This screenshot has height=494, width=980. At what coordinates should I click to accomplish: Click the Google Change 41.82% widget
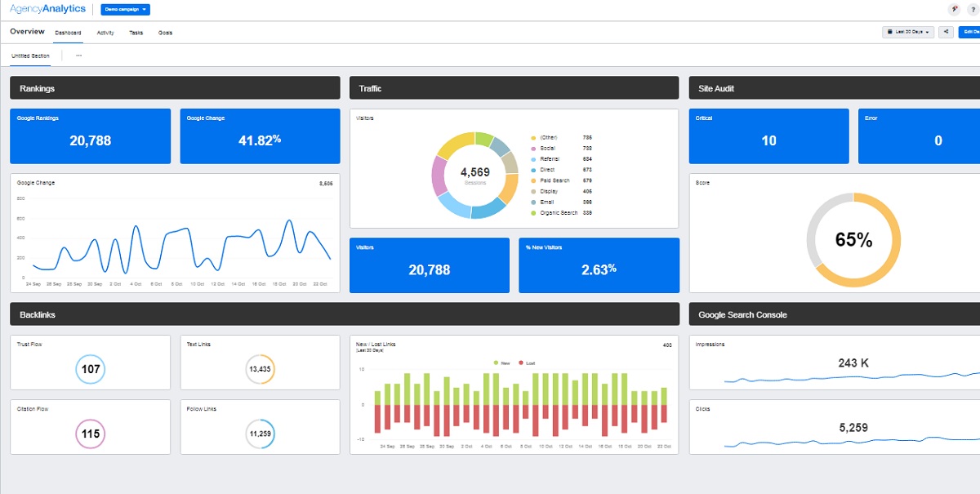coord(260,136)
